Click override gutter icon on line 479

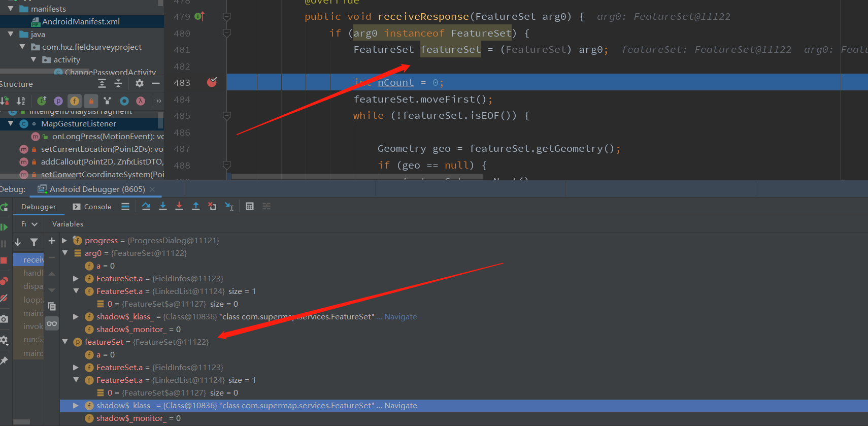coord(199,17)
